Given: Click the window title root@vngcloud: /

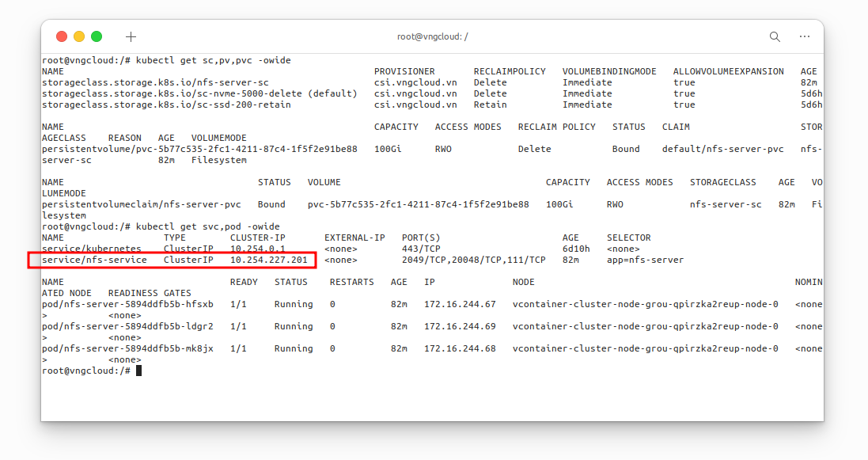Looking at the screenshot, I should click(432, 36).
